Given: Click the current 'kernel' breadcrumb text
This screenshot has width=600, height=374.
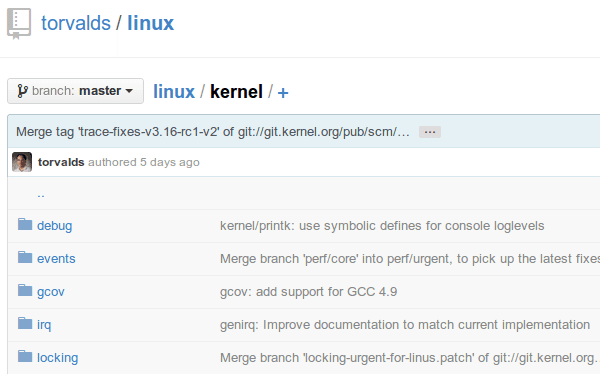Looking at the screenshot, I should click(236, 92).
